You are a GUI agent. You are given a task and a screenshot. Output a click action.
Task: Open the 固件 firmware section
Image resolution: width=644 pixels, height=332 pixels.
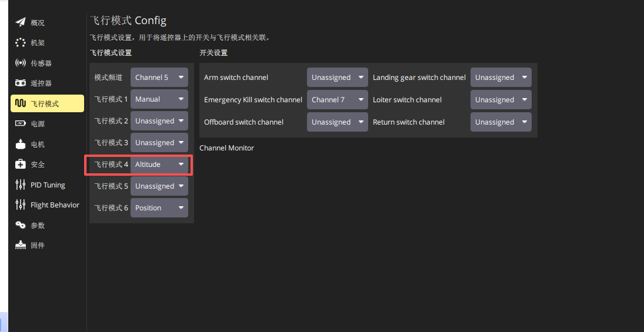tap(47, 246)
